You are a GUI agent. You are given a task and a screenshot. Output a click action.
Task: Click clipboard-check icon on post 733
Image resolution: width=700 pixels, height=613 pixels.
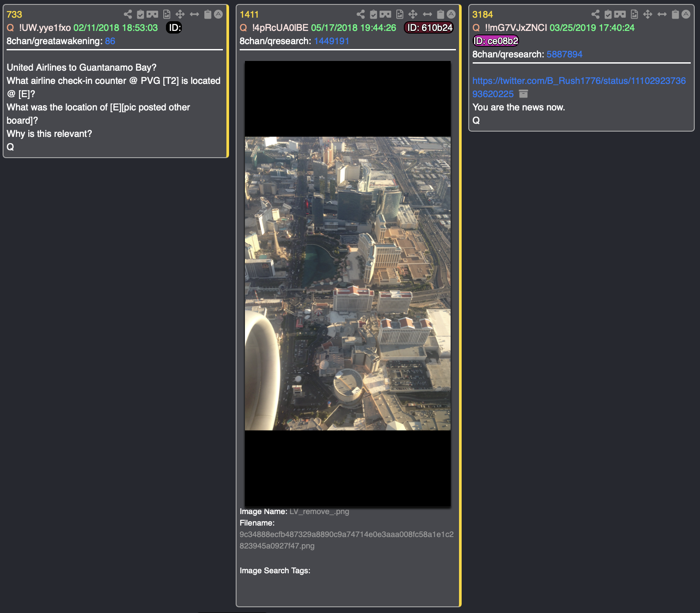[140, 14]
